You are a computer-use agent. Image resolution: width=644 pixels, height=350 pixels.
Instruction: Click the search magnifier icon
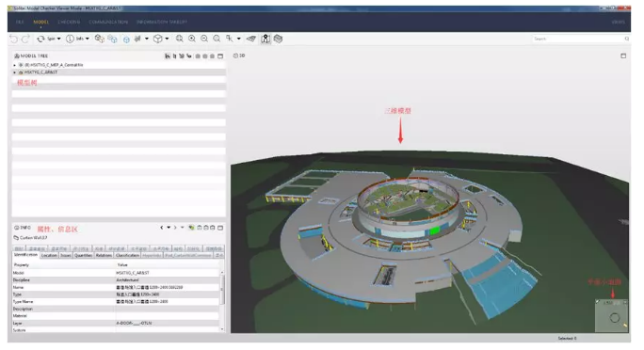click(627, 39)
